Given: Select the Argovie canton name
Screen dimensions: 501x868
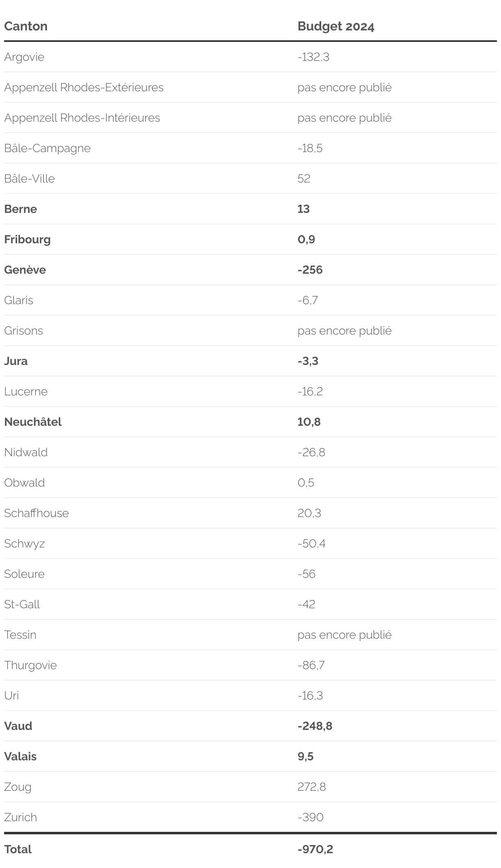Looking at the screenshot, I should click(24, 57).
